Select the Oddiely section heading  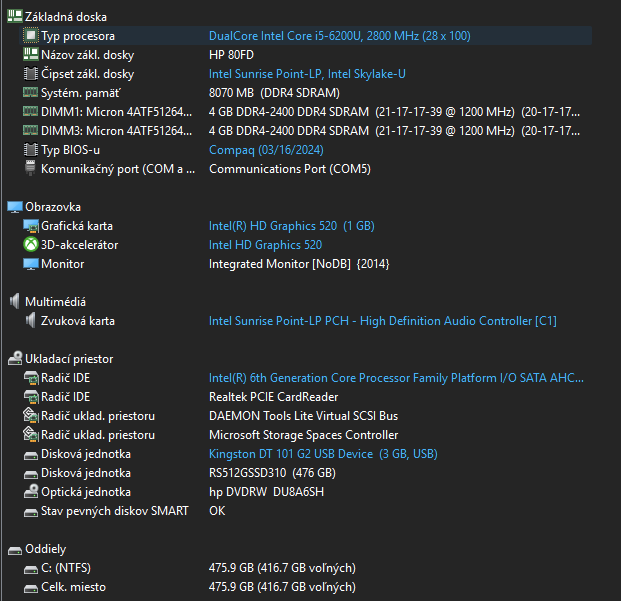46,549
